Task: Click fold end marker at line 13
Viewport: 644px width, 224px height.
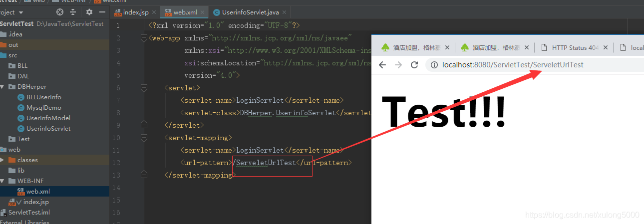Action: [x=144, y=175]
